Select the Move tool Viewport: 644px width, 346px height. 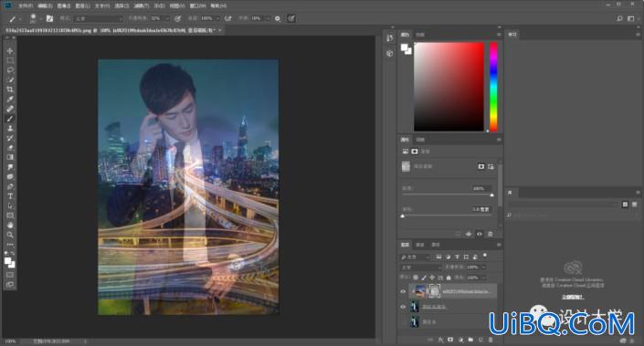10,51
